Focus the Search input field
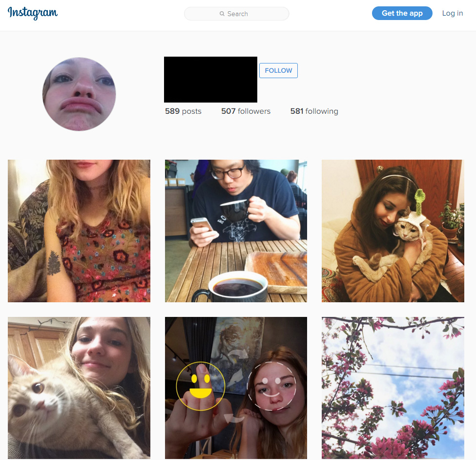 click(x=236, y=14)
